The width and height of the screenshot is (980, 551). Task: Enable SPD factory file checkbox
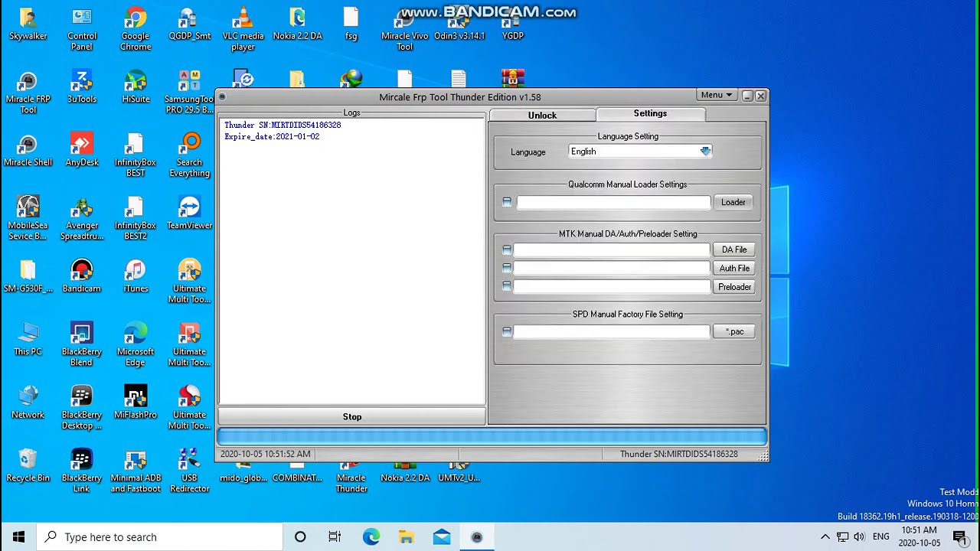507,331
